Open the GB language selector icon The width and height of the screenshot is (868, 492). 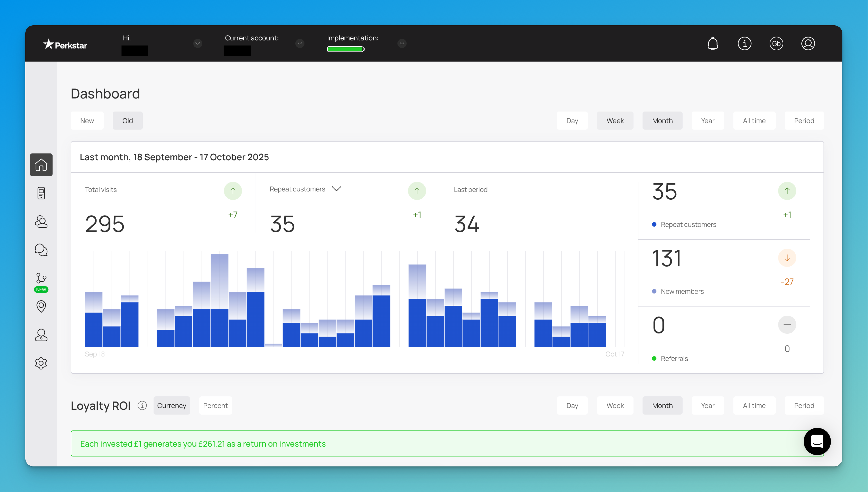pos(776,44)
